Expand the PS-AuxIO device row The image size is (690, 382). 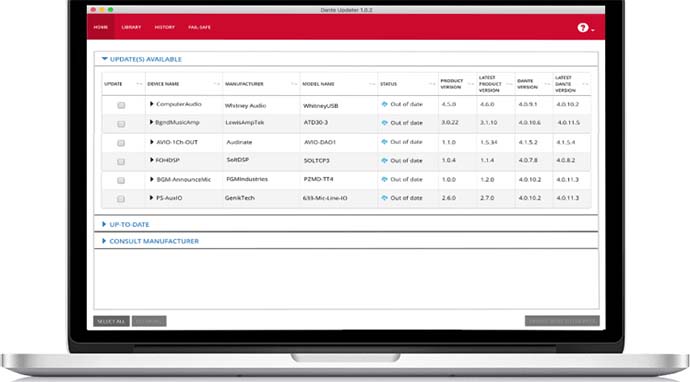click(151, 198)
